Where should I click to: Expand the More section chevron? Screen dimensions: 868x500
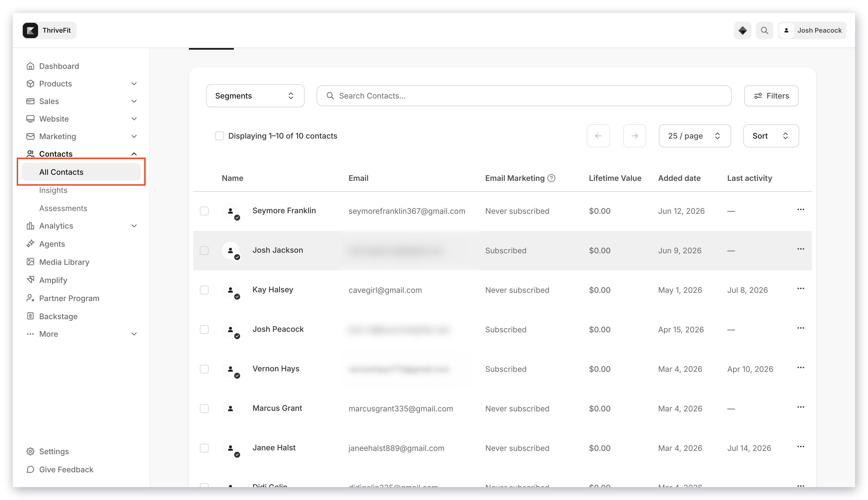click(x=134, y=334)
